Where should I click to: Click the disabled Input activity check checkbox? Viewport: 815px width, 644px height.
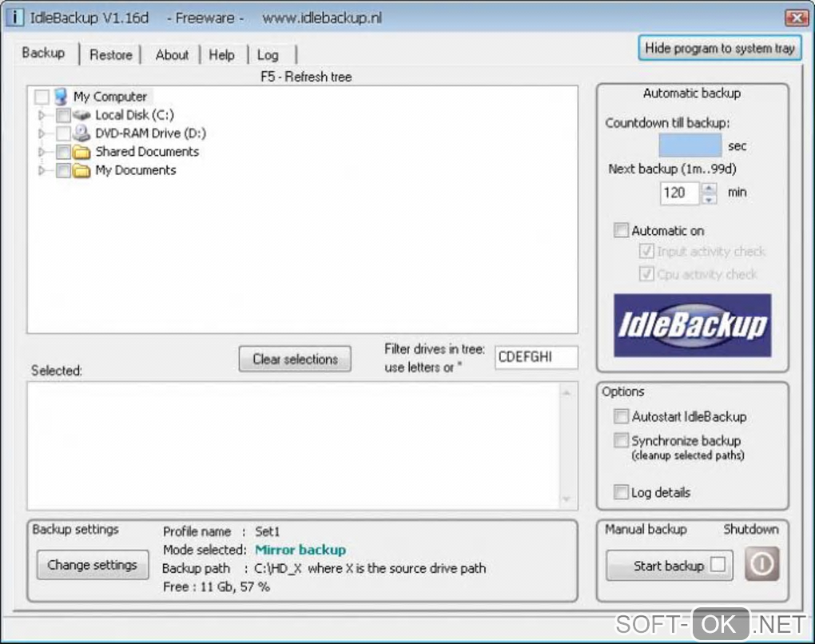646,251
